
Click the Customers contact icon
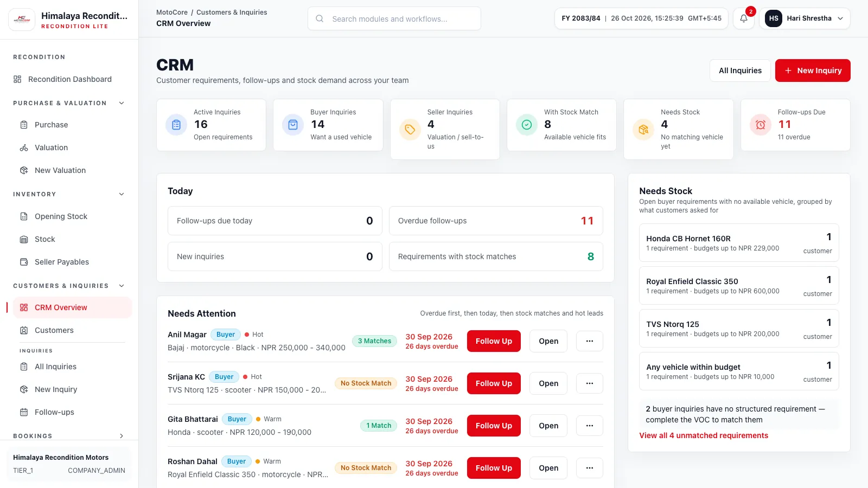coord(24,330)
